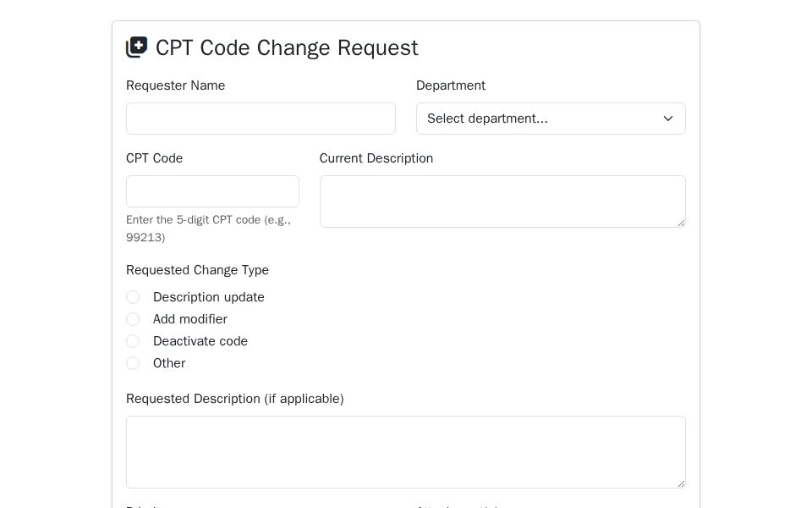Select "Deactivate code" as change type
The width and height of the screenshot is (812, 508).
point(133,341)
